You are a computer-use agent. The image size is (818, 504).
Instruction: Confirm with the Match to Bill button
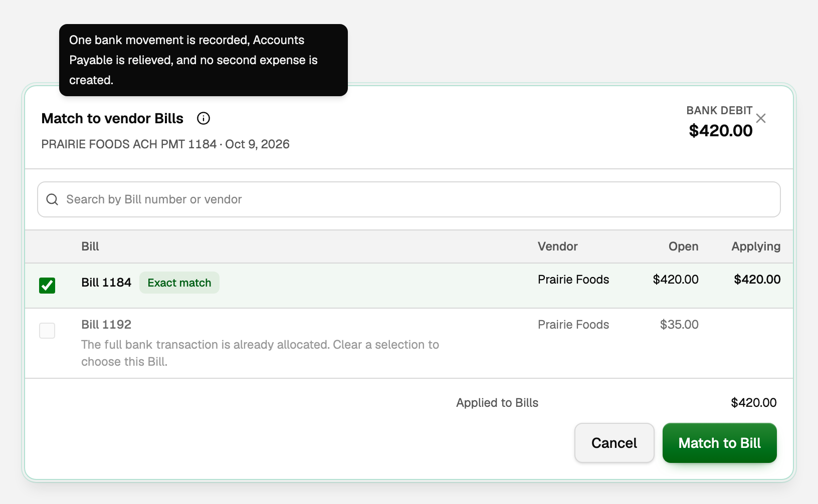720,443
